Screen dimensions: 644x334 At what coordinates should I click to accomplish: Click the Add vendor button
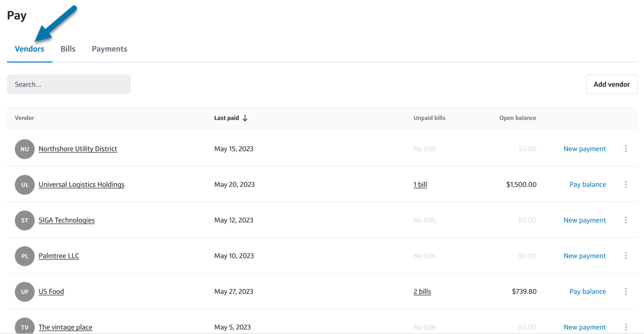click(x=612, y=84)
